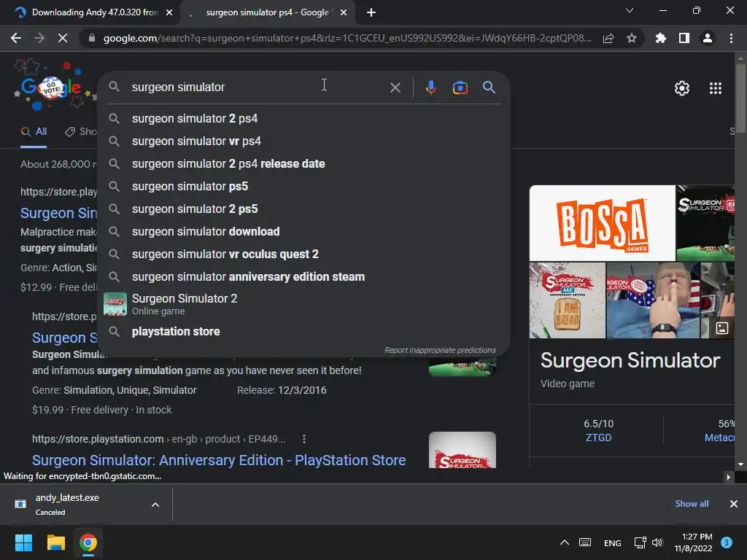Open tab search chevron in title bar
The image size is (747, 560).
pos(630,10)
